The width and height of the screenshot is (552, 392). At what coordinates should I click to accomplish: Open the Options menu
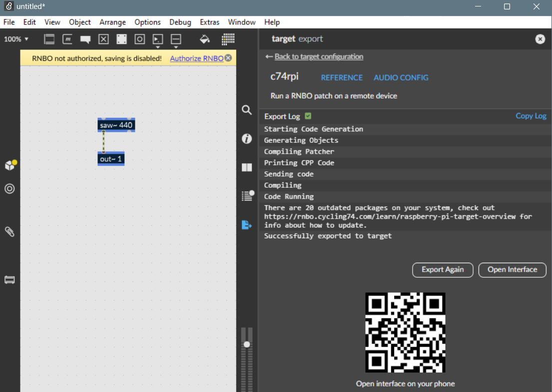[x=147, y=22]
